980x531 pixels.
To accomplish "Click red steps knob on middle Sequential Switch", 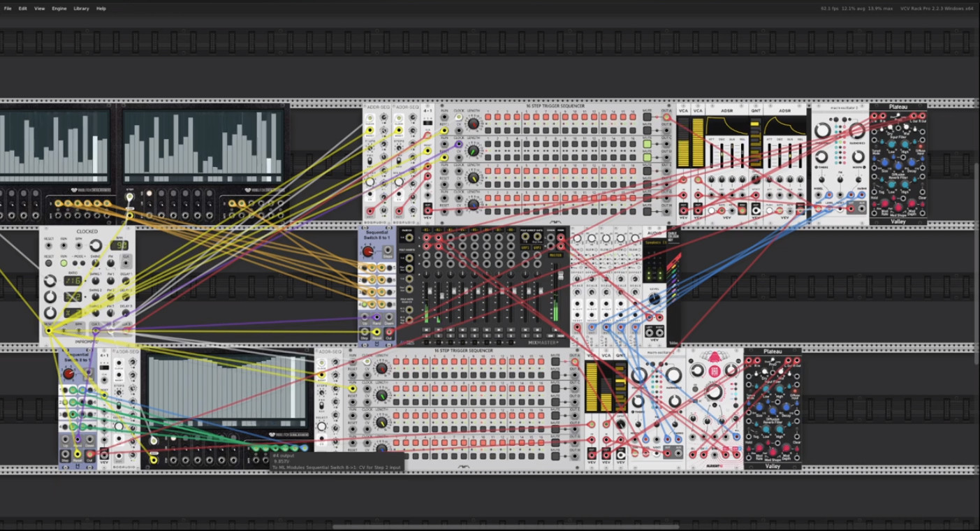I will pos(368,252).
